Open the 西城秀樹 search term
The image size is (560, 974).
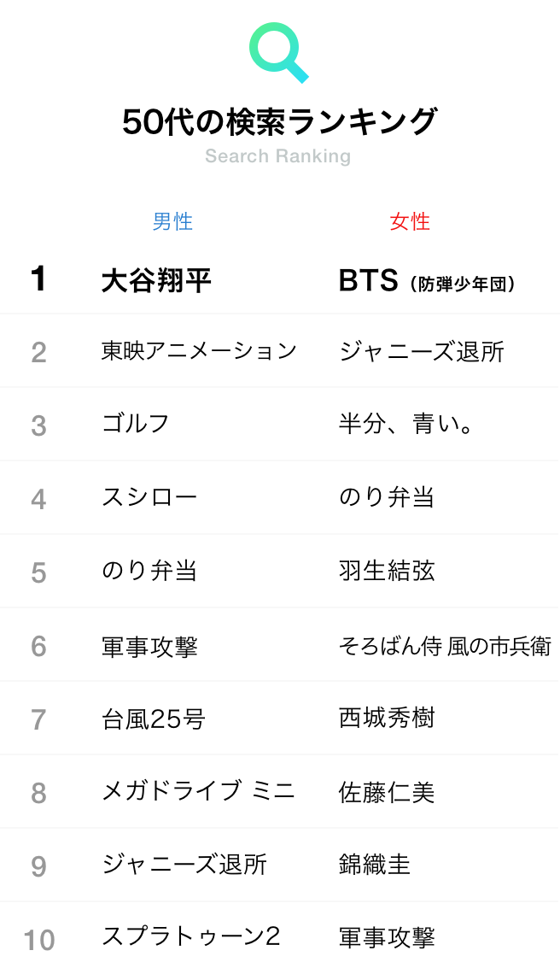coord(387,718)
